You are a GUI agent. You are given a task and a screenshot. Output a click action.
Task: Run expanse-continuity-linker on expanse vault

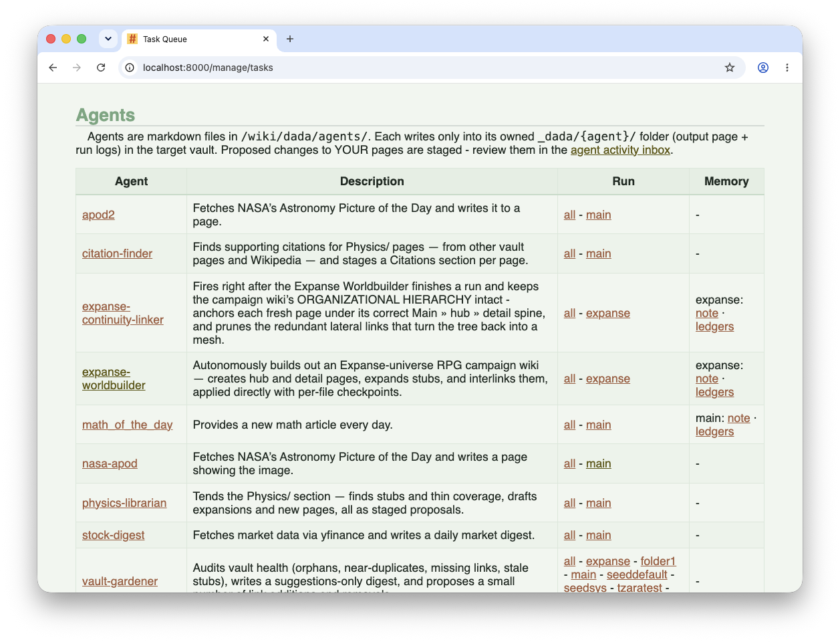(x=607, y=313)
